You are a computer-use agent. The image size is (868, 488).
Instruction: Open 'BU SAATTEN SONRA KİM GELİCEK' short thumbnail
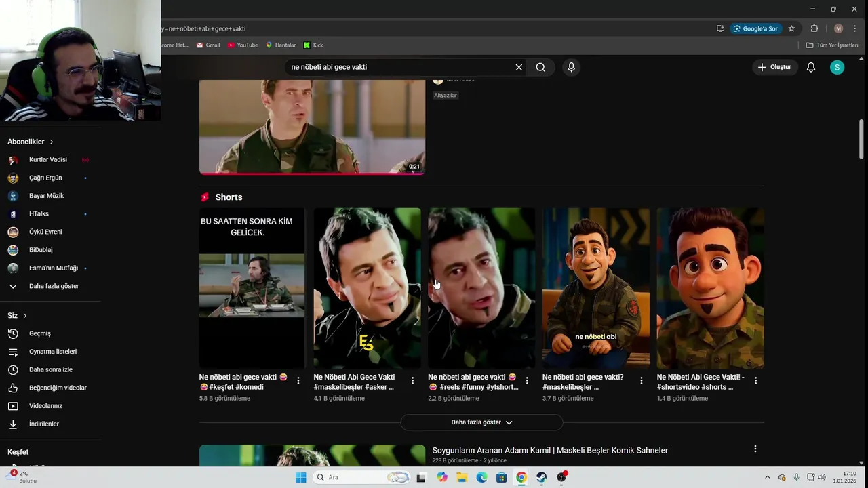tap(252, 288)
